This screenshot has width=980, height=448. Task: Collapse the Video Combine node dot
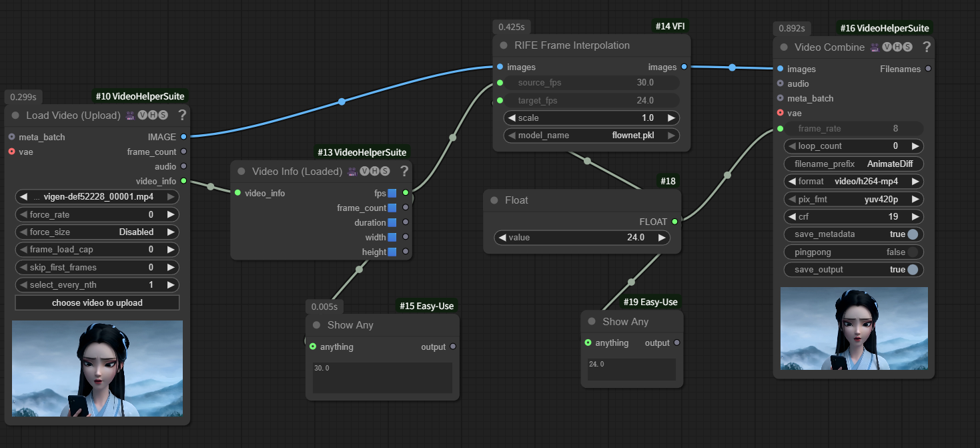tap(784, 47)
